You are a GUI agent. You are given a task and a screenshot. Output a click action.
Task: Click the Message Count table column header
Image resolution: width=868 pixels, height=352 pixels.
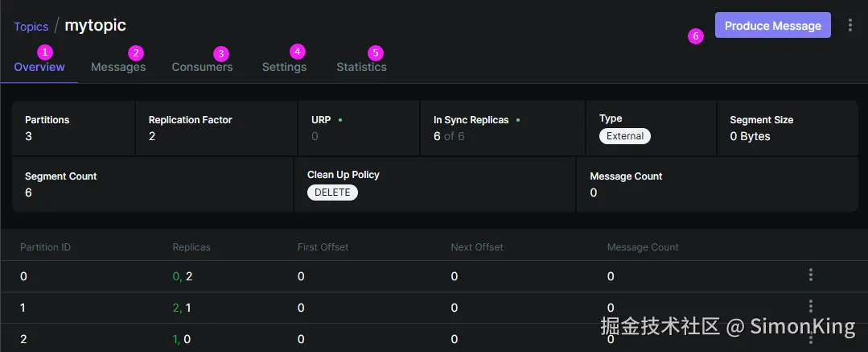(643, 246)
